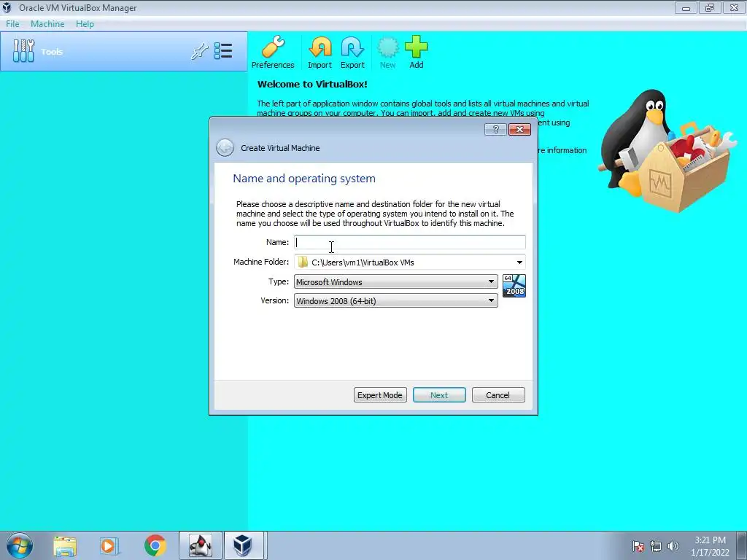Click the volume speaker tray icon
Screen dimensions: 747x560
pyautogui.click(x=673, y=546)
